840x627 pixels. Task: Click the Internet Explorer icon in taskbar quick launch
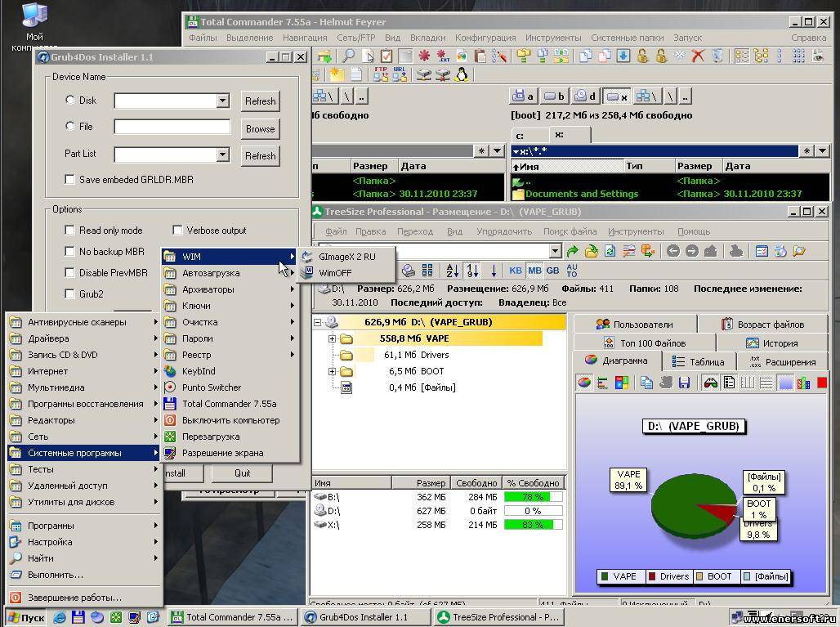60,617
